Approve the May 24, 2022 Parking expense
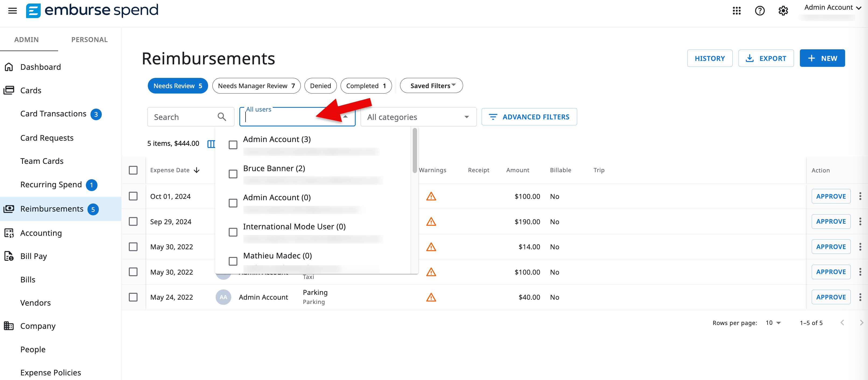This screenshot has height=380, width=868. pos(831,297)
